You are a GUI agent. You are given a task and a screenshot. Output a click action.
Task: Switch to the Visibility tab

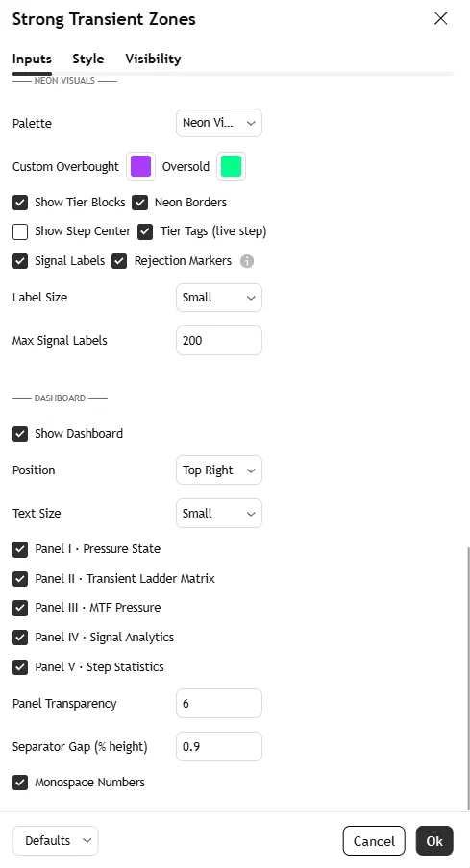pyautogui.click(x=153, y=59)
